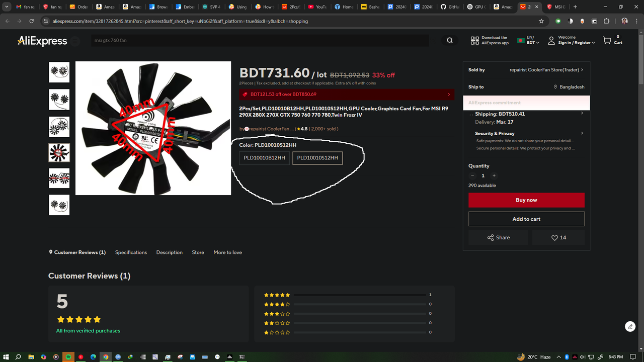Click Add to cart
This screenshot has height=362, width=644.
(x=526, y=219)
